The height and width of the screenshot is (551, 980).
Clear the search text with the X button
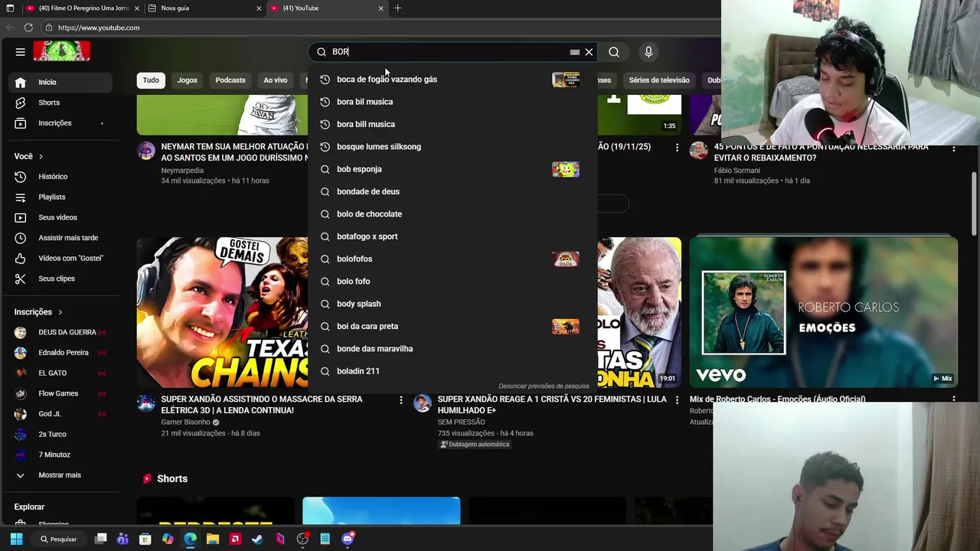click(589, 52)
